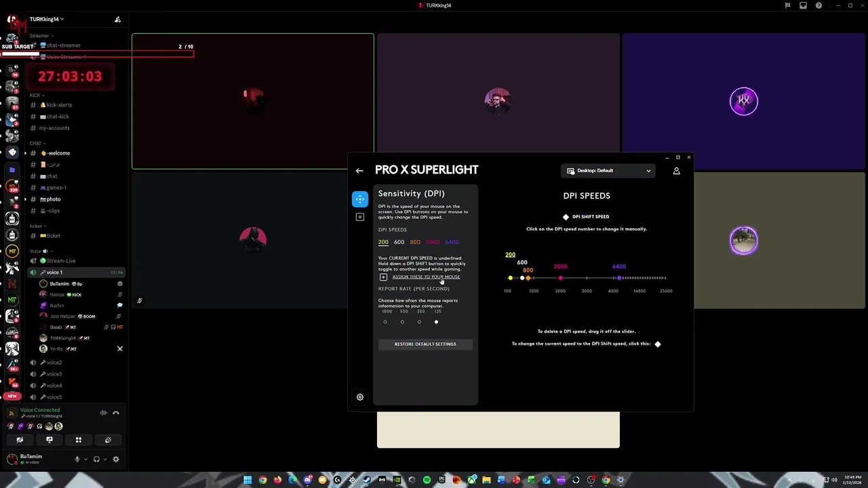Open microphone input device options arrow

tap(85, 460)
